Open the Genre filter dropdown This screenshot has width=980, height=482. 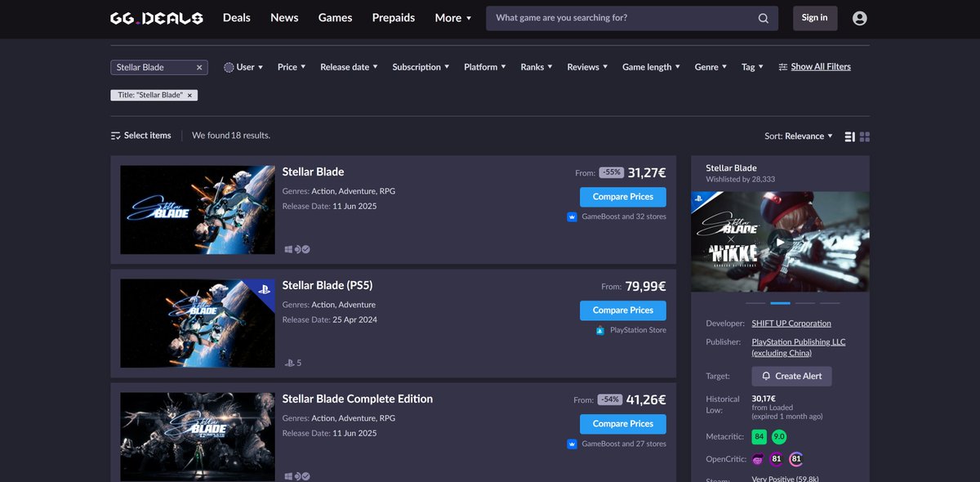point(710,67)
